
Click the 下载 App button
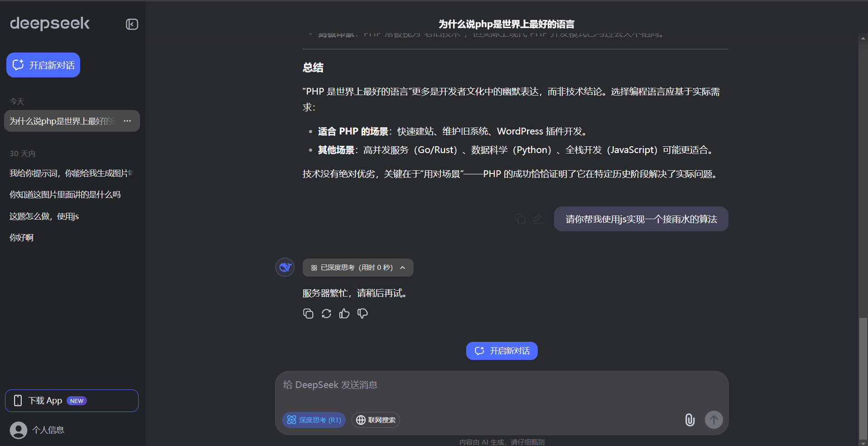click(x=72, y=401)
